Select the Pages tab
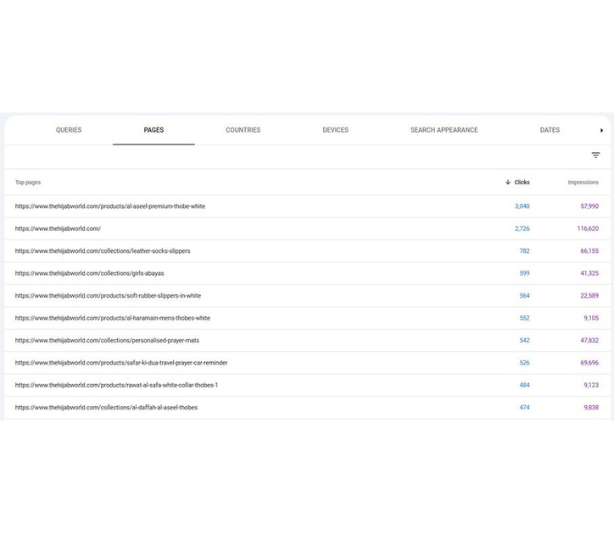Screen dimensions: 614x534 point(153,130)
